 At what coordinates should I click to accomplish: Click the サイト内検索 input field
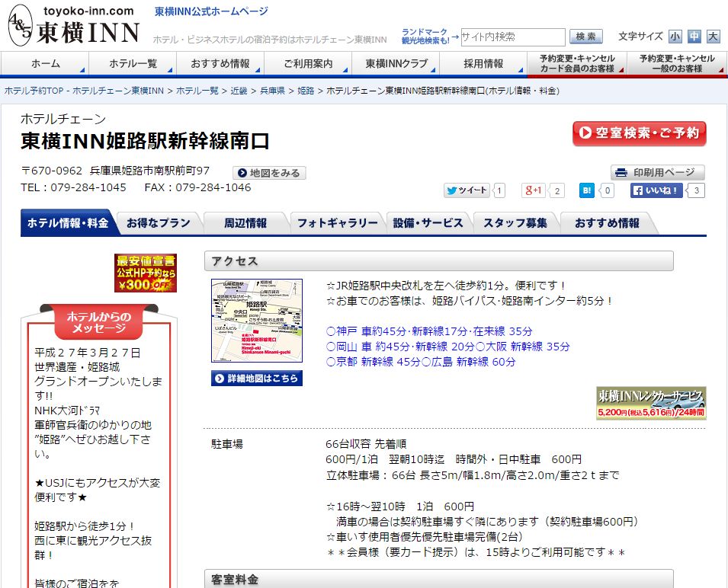[x=512, y=37]
